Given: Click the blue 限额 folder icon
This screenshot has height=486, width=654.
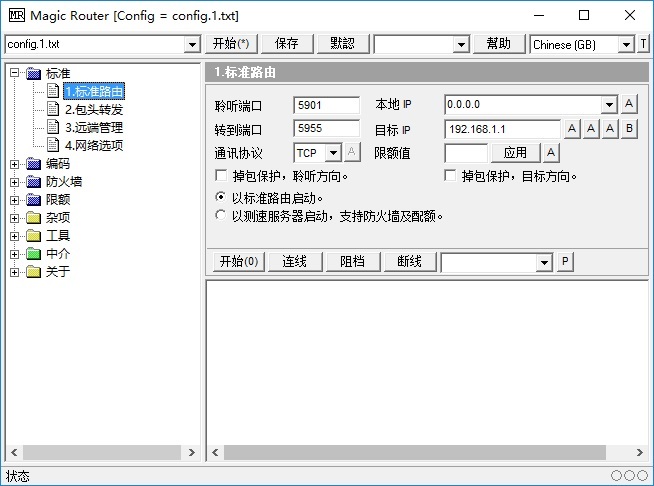Looking at the screenshot, I should (x=33, y=199).
